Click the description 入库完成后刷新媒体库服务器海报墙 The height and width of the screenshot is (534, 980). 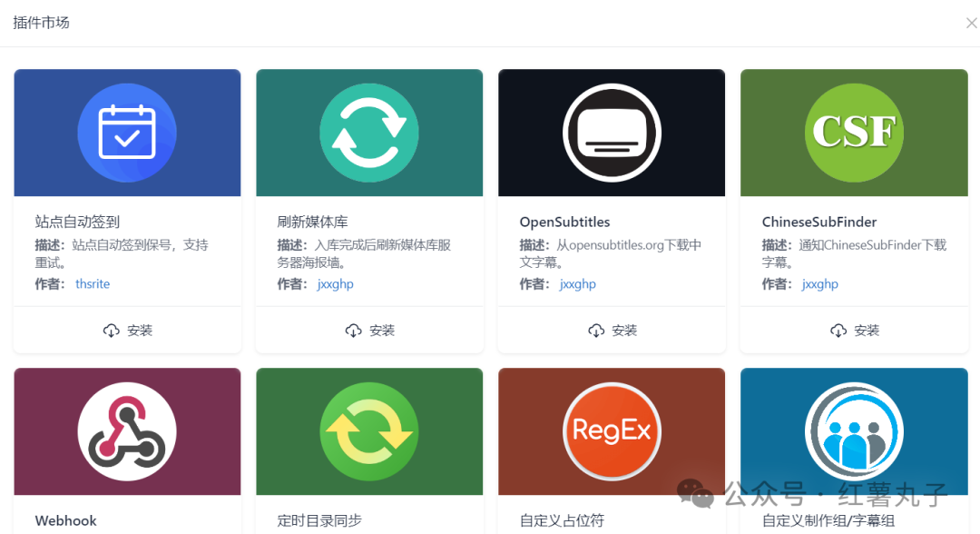point(365,253)
